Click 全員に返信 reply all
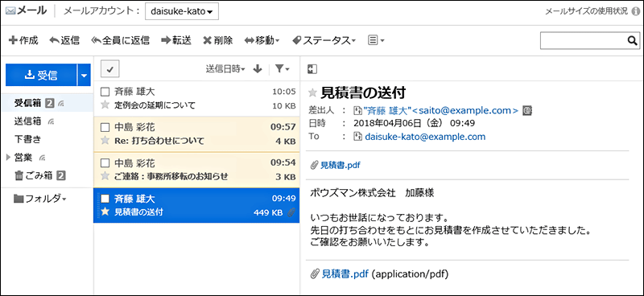This screenshot has width=644, height=296. click(x=120, y=40)
